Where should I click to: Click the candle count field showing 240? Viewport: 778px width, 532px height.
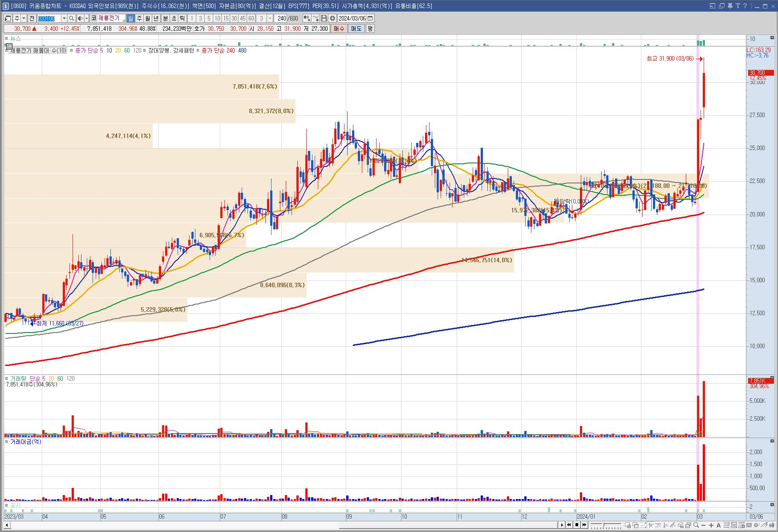(x=280, y=18)
